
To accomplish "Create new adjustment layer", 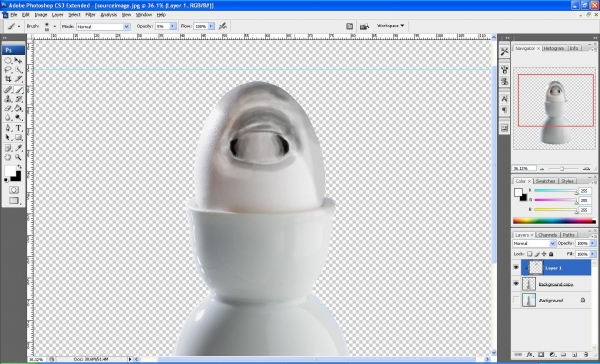I will coord(552,355).
